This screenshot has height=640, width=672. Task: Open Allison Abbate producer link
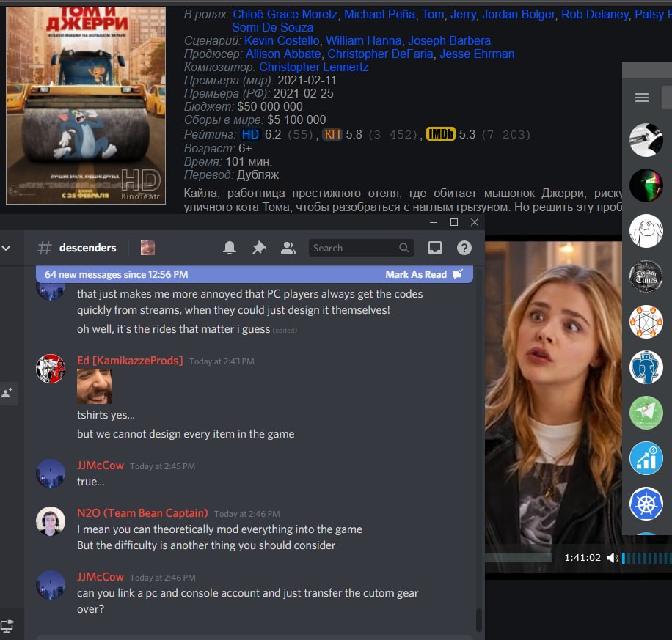tap(283, 54)
